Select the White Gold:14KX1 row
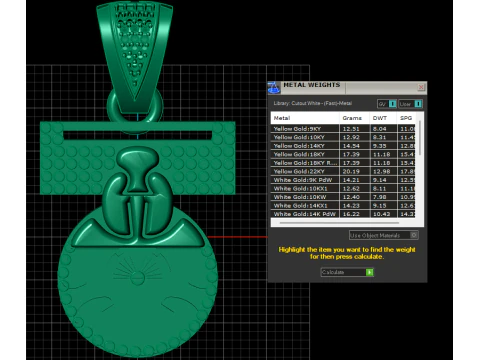The width and height of the screenshot is (480, 360). (x=343, y=206)
